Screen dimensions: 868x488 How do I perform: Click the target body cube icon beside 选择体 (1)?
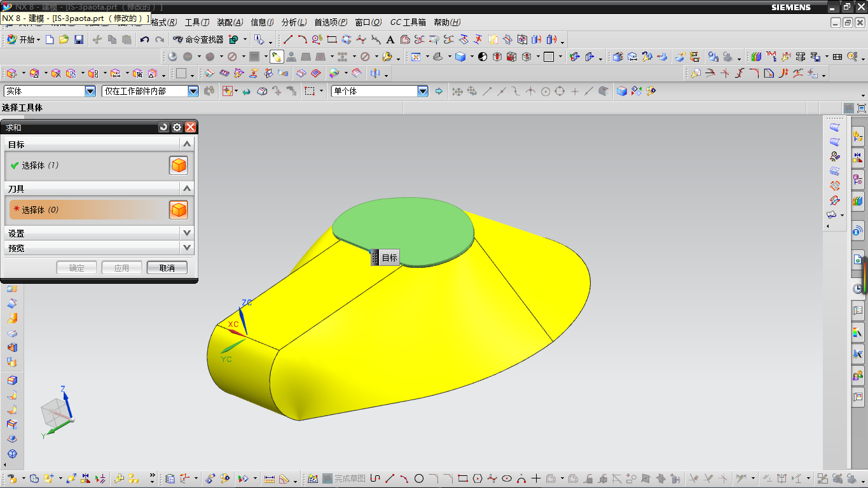[179, 165]
